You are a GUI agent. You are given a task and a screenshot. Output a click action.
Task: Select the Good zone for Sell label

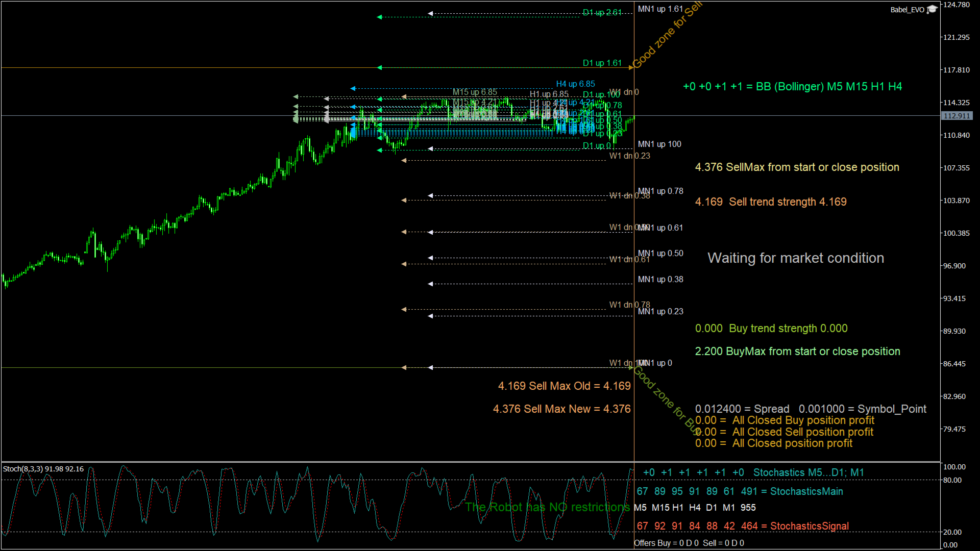(x=667, y=35)
